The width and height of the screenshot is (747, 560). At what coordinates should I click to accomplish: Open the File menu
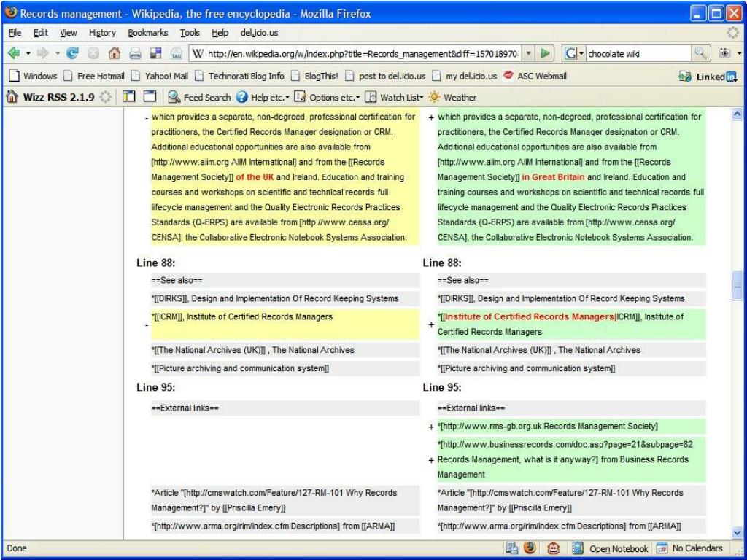point(15,32)
